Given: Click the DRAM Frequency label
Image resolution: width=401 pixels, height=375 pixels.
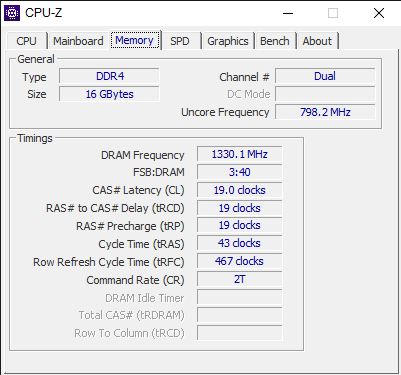Looking at the screenshot, I should [142, 155].
